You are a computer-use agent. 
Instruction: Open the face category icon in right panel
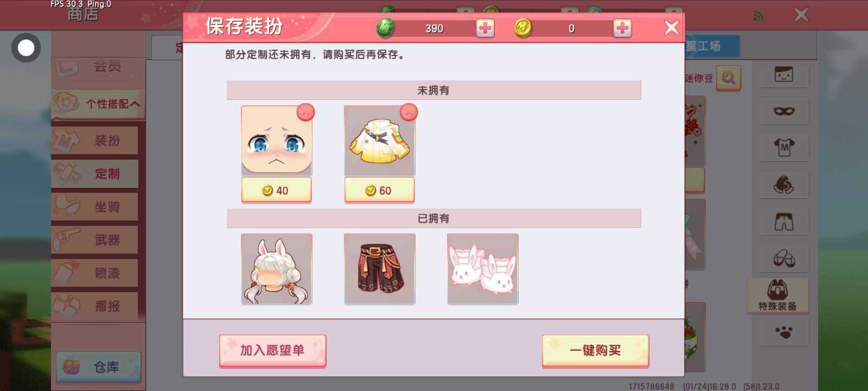pos(784,74)
